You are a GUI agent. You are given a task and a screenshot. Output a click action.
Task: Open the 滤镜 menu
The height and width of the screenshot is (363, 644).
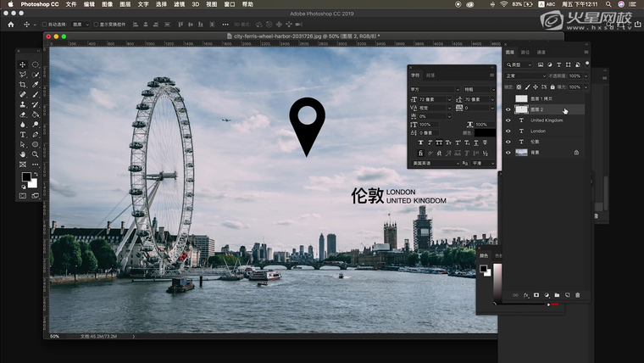pos(179,4)
